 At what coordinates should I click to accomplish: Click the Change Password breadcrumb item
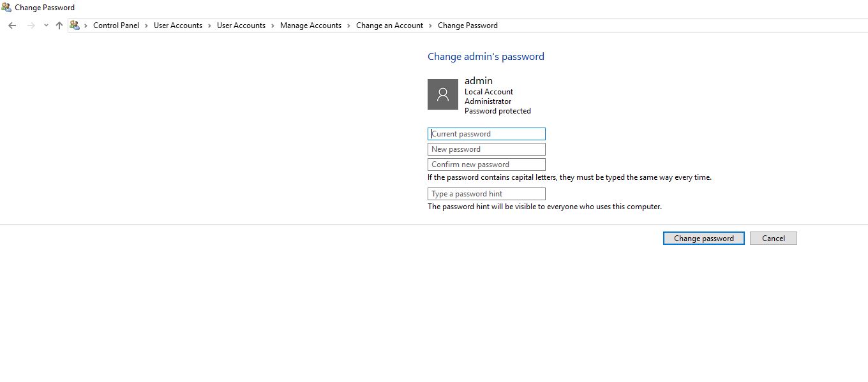click(467, 26)
